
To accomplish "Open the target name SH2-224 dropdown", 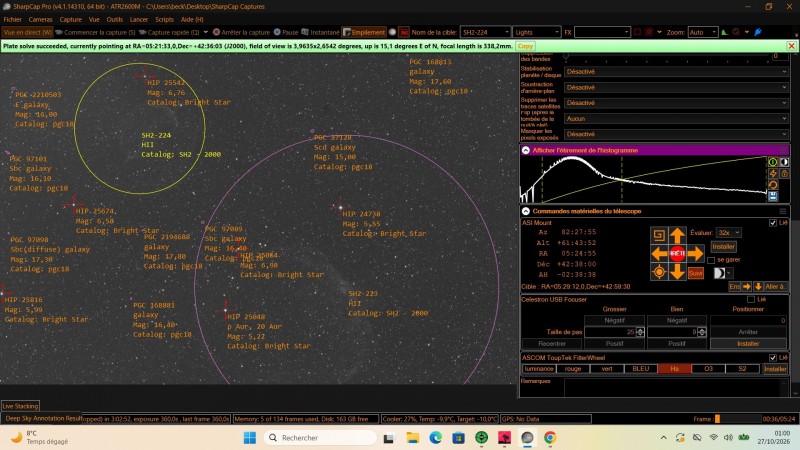I will (485, 32).
